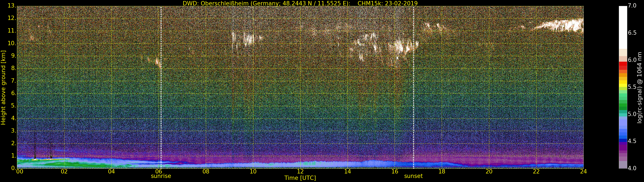This screenshot has height=182, width=644.
Task: Click the time axis tick label '12'
Action: point(300,172)
